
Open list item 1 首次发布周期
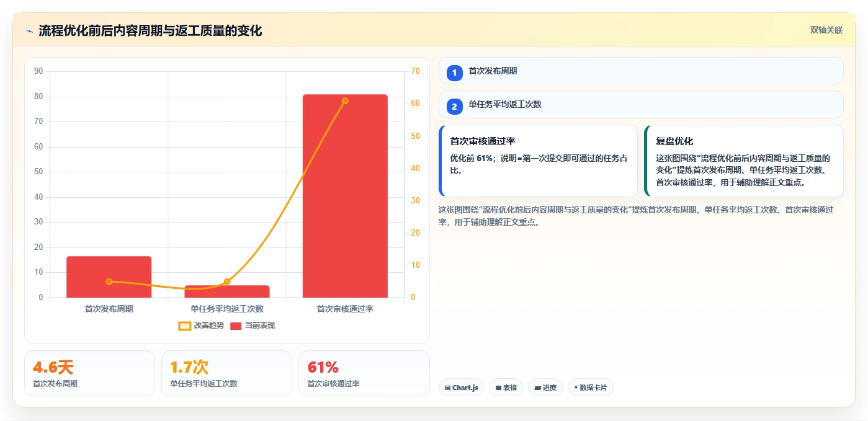[641, 71]
